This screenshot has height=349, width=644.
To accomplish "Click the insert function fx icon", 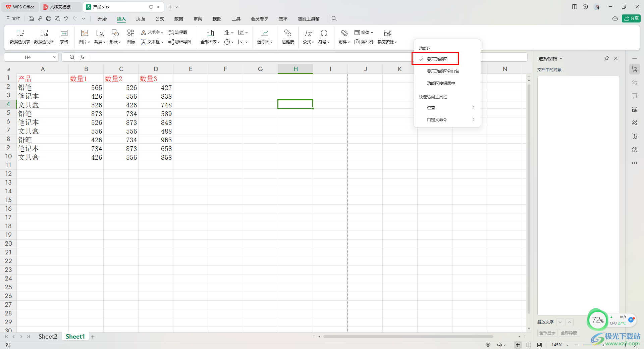I will (82, 57).
